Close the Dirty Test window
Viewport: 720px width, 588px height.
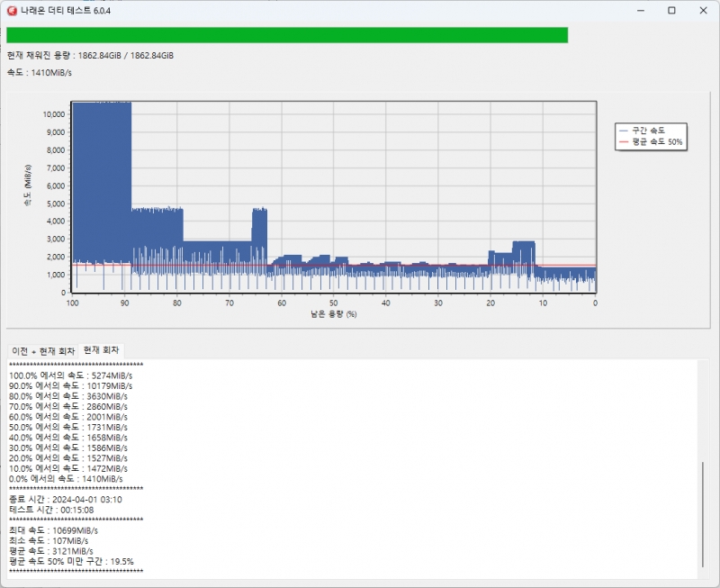point(702,10)
